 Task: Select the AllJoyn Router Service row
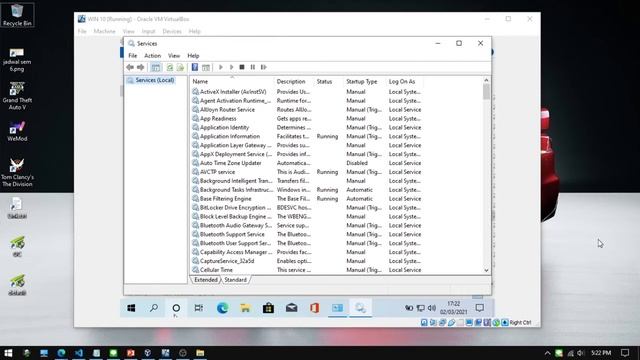(x=307, y=110)
